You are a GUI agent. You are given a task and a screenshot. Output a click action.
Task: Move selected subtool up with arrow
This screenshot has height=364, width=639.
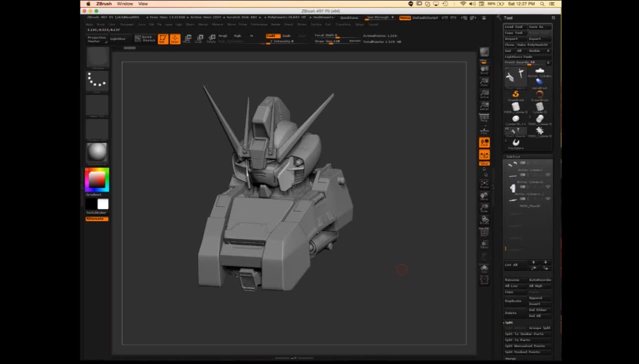[x=534, y=262]
